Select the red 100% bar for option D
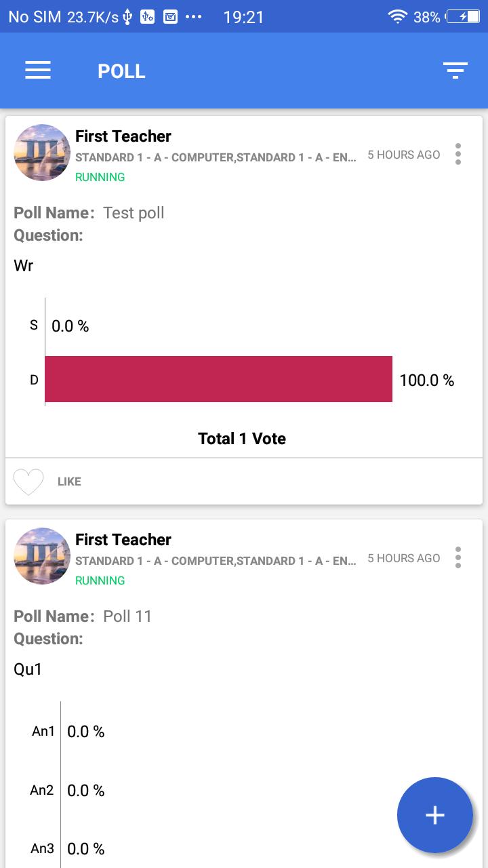 (218, 379)
